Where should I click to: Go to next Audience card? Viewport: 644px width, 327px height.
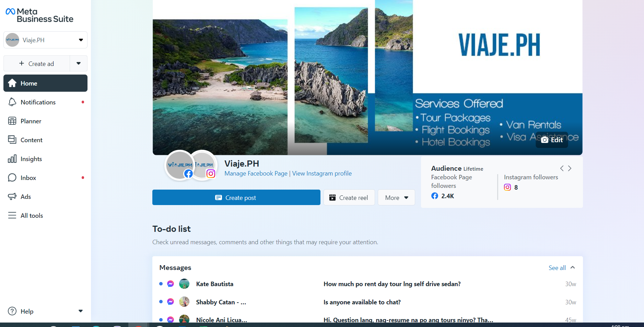point(570,168)
